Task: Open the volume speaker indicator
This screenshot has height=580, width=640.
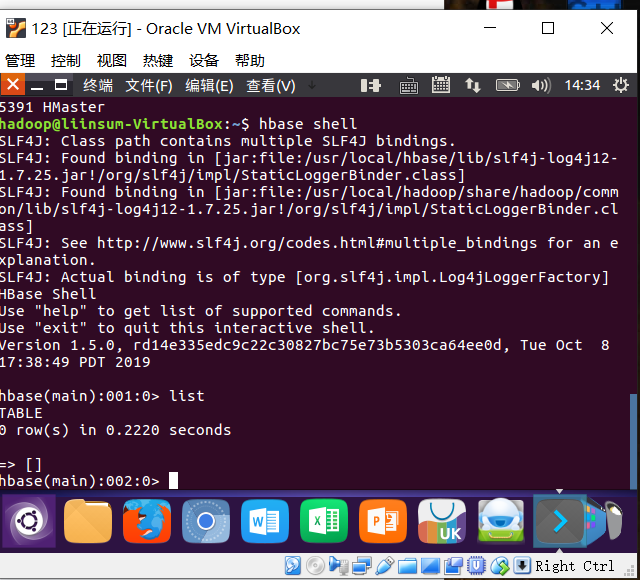Action: point(541,85)
